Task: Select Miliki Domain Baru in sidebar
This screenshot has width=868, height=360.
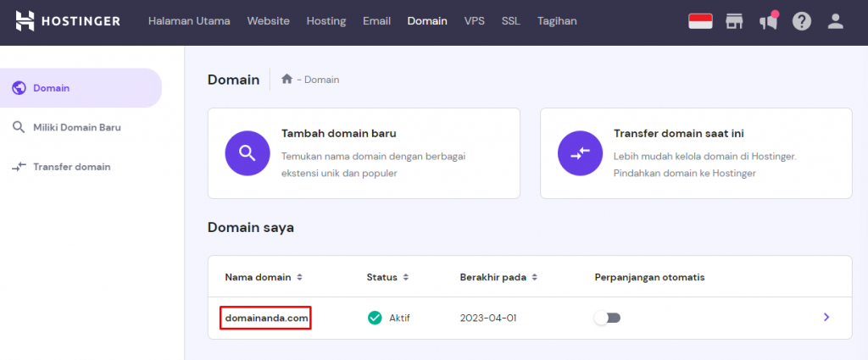Action: point(76,127)
